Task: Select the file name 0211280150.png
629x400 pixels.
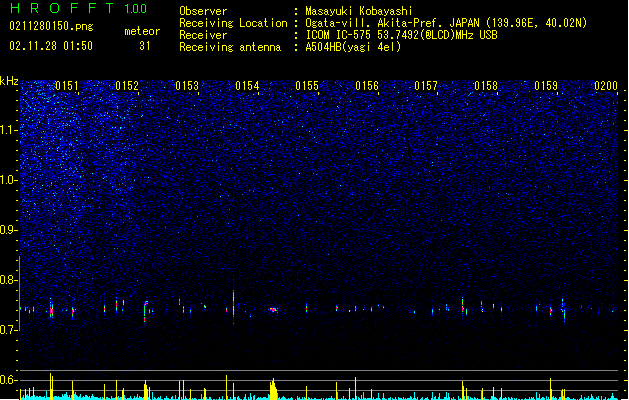Action: coord(51,26)
